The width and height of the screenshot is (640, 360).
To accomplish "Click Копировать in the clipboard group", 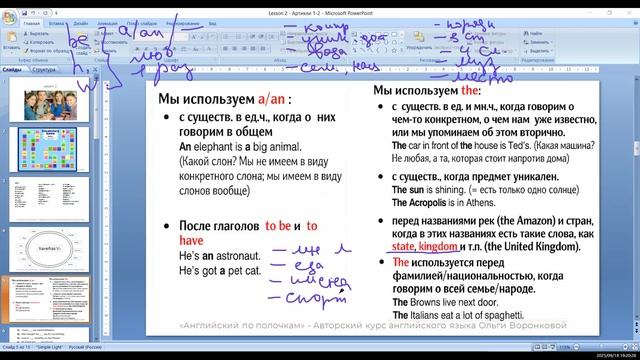I will [38, 42].
